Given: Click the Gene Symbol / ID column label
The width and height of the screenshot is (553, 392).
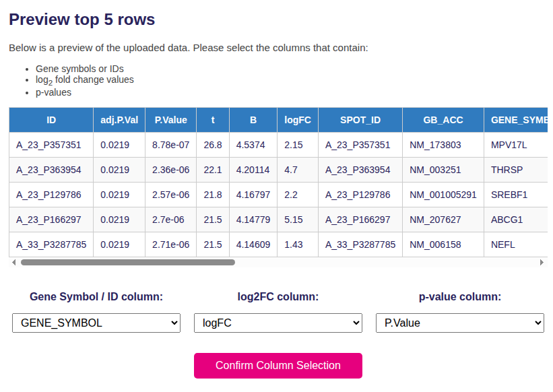Looking at the screenshot, I should 96,297.
